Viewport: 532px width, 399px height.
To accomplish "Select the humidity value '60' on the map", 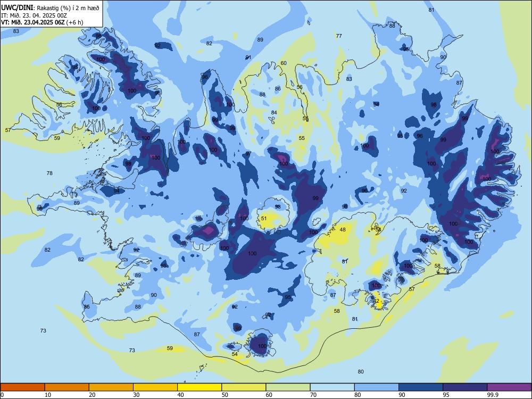I will click(284, 63).
